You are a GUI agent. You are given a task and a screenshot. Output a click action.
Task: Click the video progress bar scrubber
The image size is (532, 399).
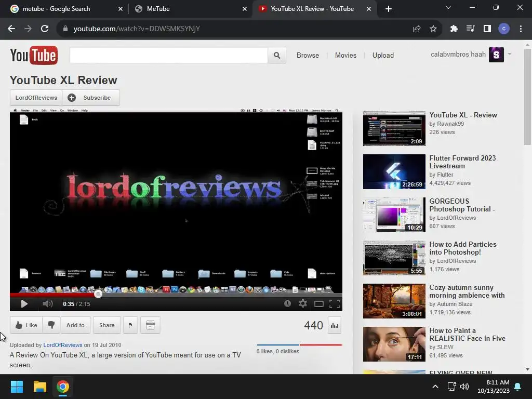click(x=98, y=294)
